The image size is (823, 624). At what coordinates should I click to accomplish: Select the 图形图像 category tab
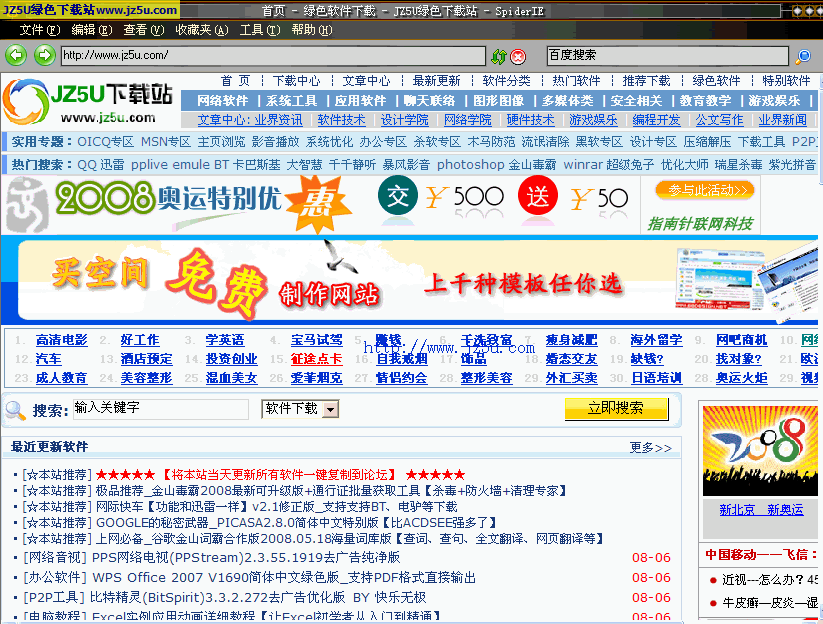(498, 101)
